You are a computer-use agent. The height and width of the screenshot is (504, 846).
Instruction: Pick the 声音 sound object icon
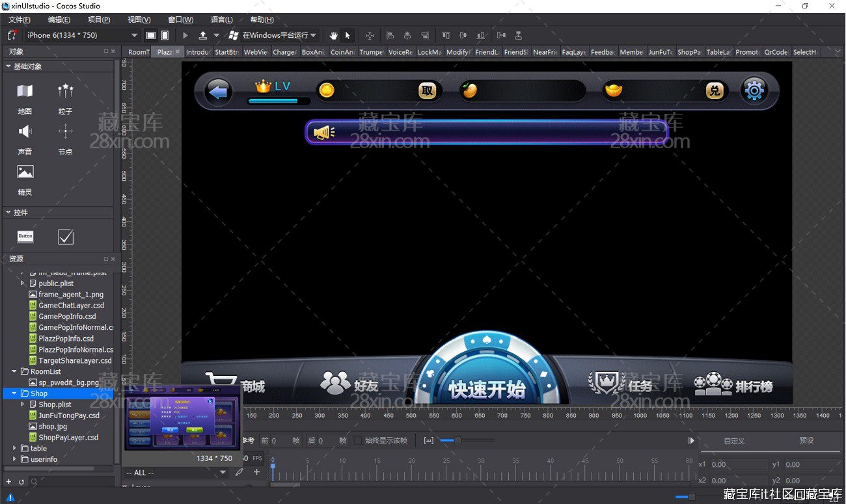click(x=25, y=132)
